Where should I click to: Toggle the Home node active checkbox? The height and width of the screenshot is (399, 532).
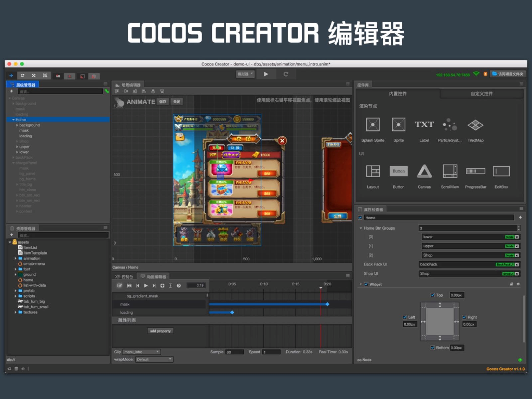click(360, 218)
